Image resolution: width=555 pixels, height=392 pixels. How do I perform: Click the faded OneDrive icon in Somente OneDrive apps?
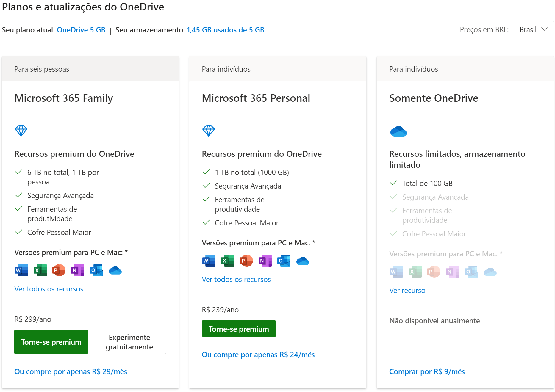pos(490,272)
